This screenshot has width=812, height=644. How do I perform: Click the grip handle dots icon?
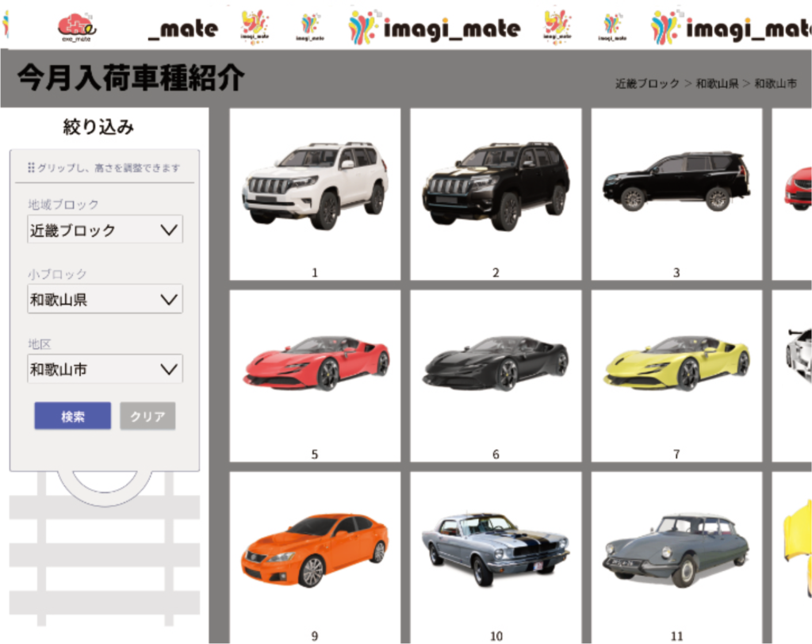coord(31,167)
